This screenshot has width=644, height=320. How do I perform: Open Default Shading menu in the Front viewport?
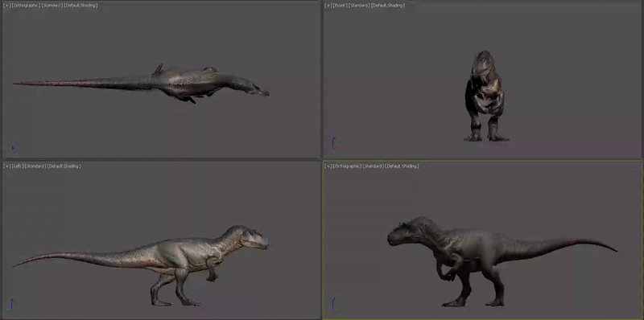coord(388,6)
